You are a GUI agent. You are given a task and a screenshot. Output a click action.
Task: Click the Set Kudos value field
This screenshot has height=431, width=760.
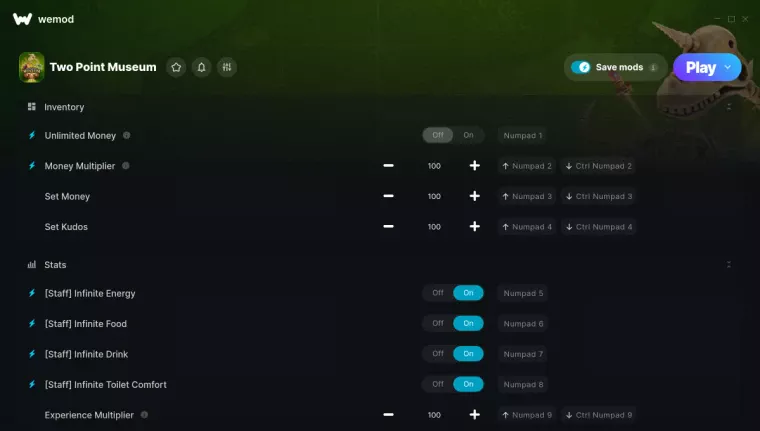pos(434,227)
